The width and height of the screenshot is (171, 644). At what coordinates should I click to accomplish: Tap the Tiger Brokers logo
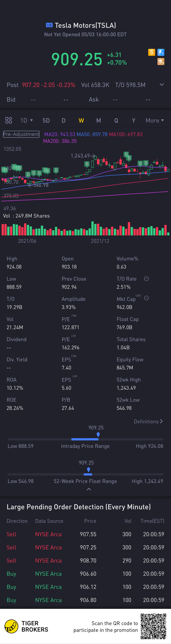(26, 626)
